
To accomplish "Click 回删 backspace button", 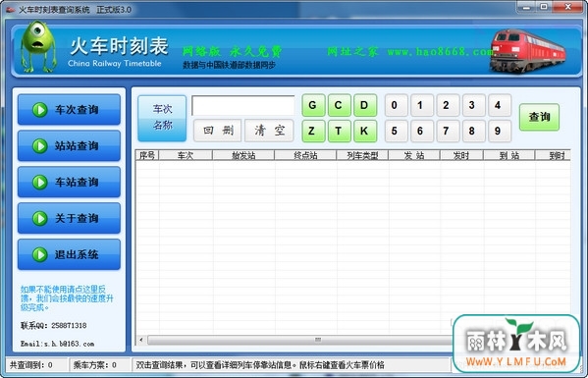I will pyautogui.click(x=218, y=131).
